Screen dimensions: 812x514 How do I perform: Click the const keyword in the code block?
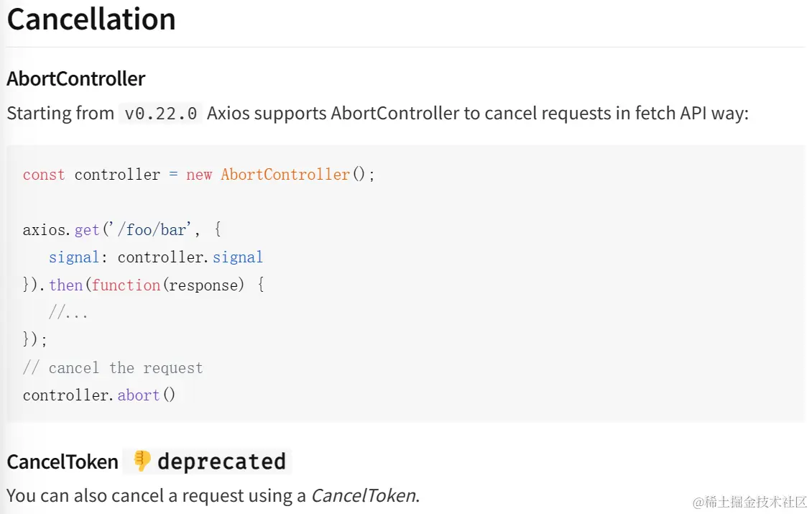coord(44,175)
